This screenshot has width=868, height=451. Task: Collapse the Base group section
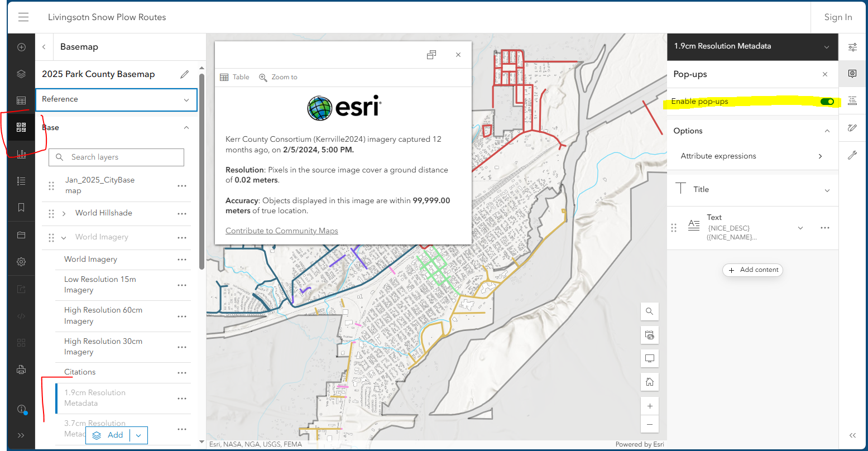(185, 127)
